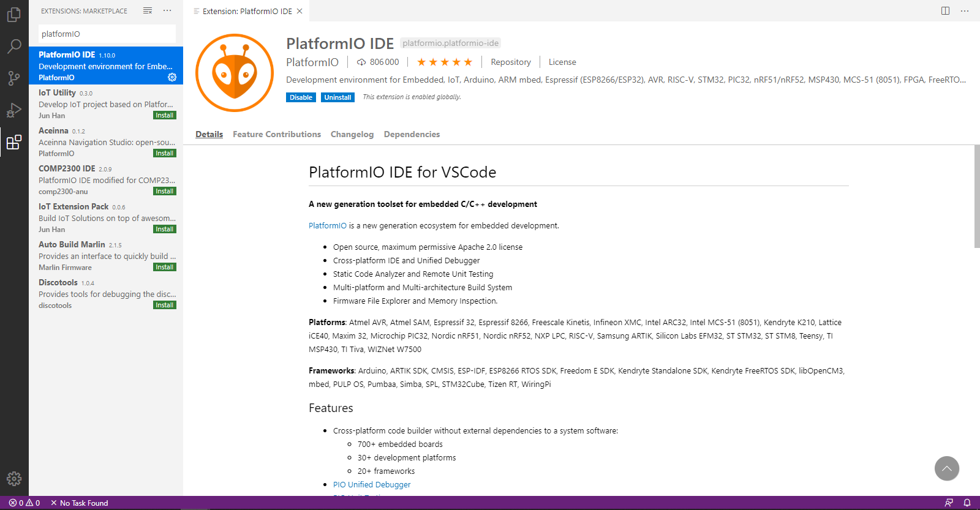980x510 pixels.
Task: Click the PlatformIO ant logo image
Action: (x=235, y=73)
